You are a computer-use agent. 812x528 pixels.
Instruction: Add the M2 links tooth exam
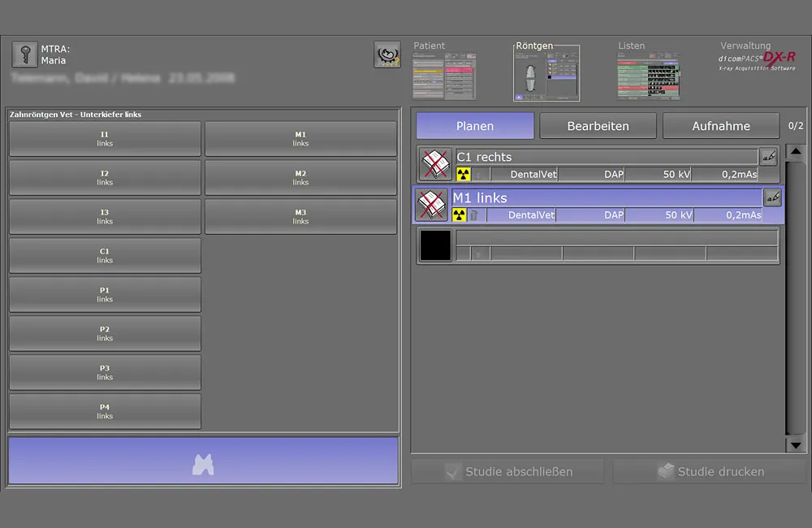(x=300, y=178)
